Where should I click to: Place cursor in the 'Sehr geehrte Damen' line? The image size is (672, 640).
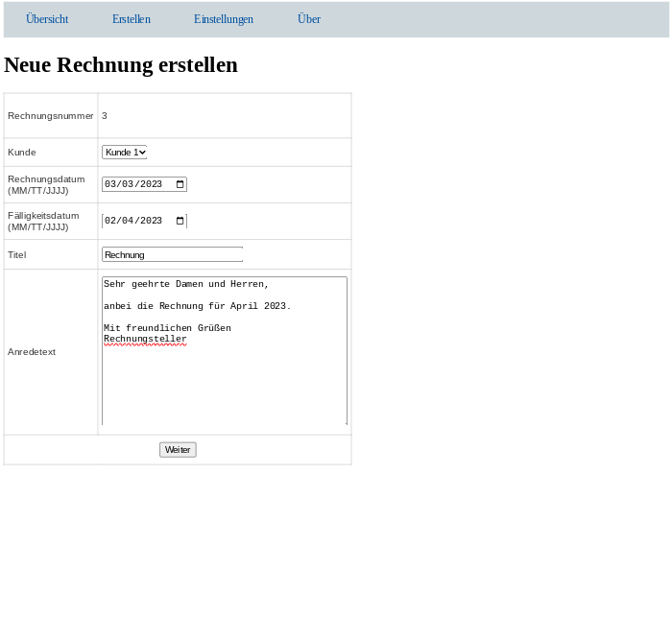tap(185, 284)
